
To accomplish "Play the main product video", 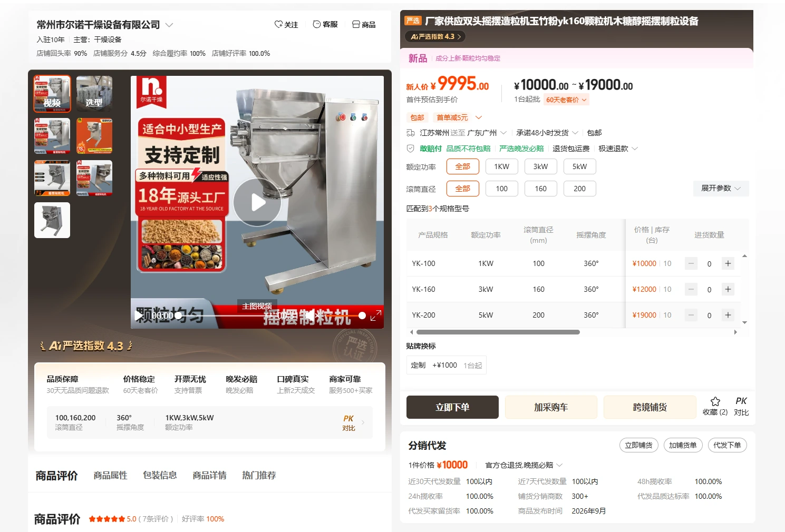I will pyautogui.click(x=257, y=202).
